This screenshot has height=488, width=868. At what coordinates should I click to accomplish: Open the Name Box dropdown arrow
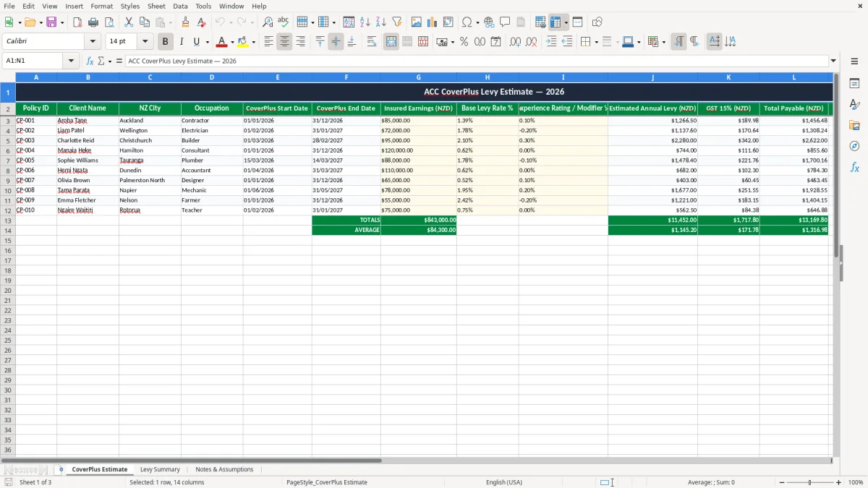tap(72, 61)
